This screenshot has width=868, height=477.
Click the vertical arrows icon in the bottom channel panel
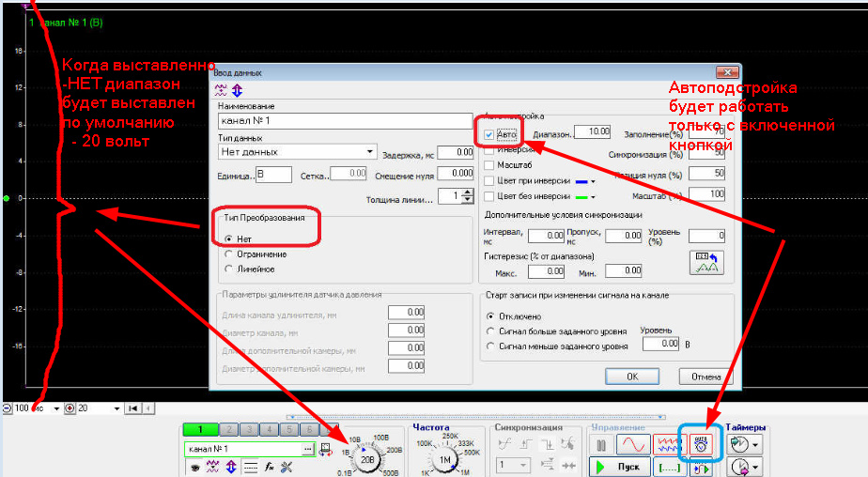[231, 467]
